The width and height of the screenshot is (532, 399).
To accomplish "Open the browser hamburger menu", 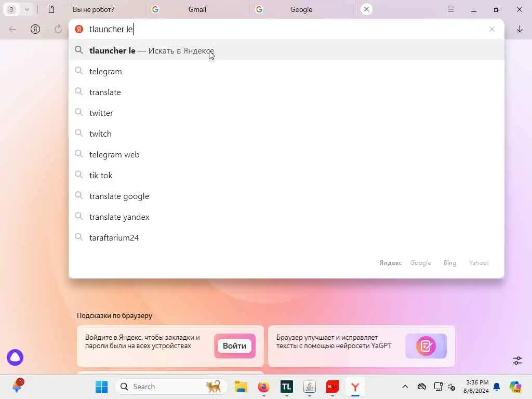I will click(450, 9).
